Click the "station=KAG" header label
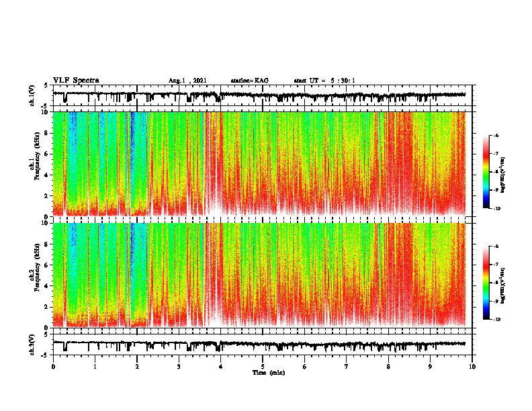This screenshot has height=411, width=532. (250, 81)
